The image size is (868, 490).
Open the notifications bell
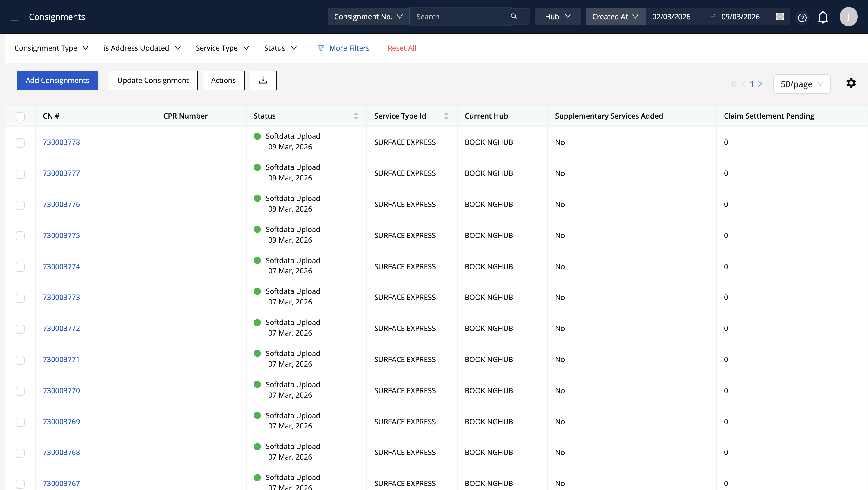coord(823,17)
